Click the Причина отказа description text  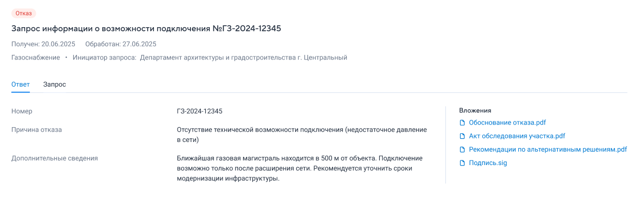click(x=302, y=135)
